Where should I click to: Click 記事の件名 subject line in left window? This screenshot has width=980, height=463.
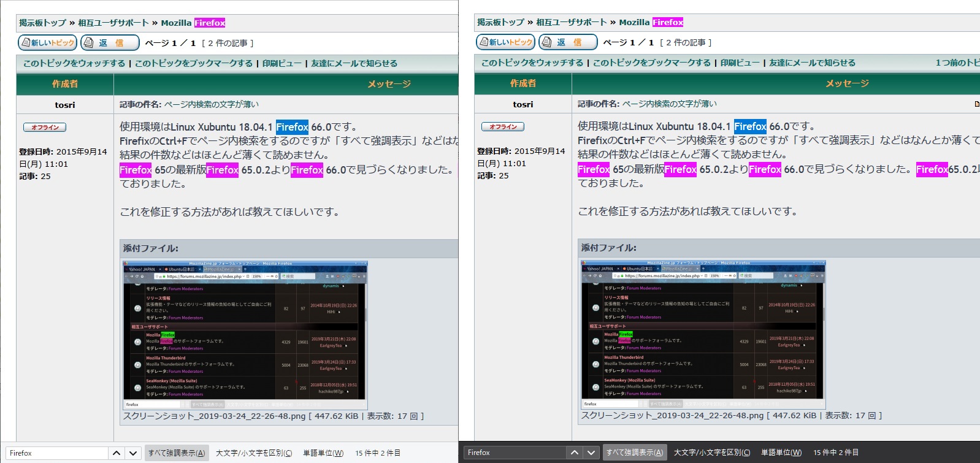[189, 104]
